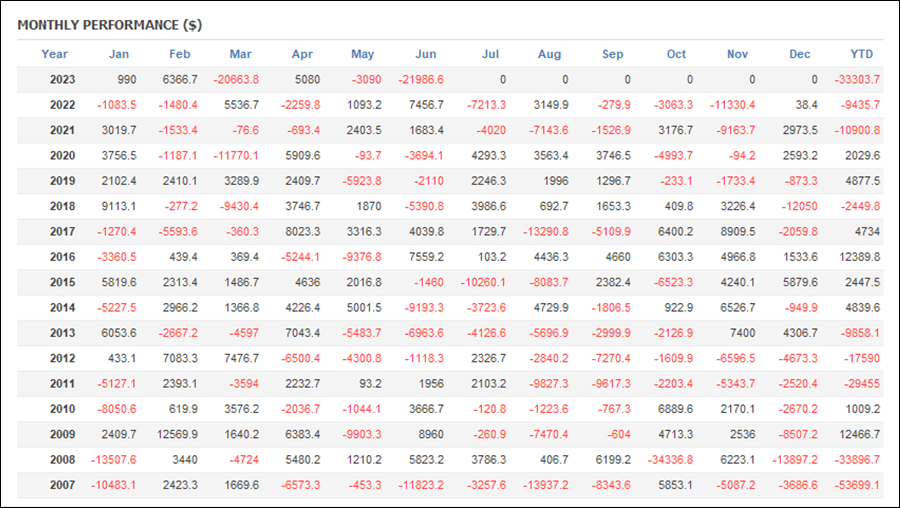The image size is (900, 508).
Task: Select the 2023 year row label
Action: point(63,80)
